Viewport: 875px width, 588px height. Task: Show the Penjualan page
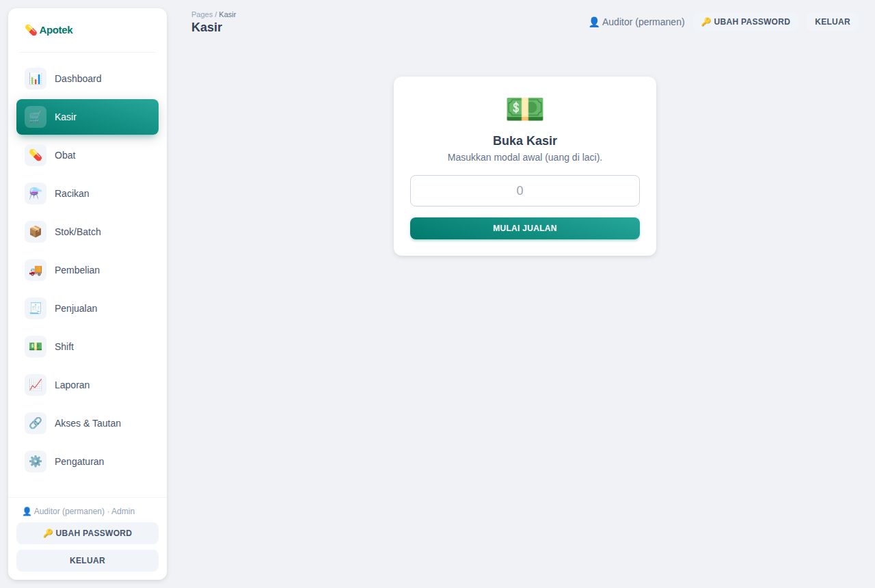[x=87, y=308]
